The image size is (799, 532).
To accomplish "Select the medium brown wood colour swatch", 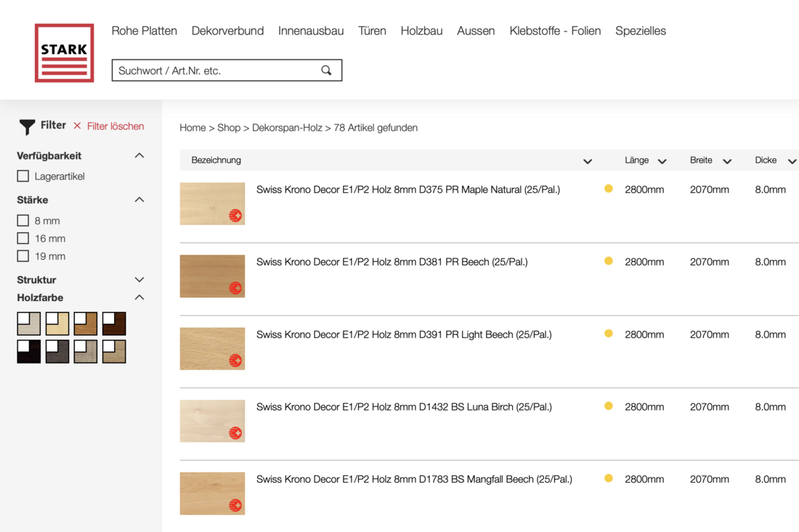I will coord(86,323).
